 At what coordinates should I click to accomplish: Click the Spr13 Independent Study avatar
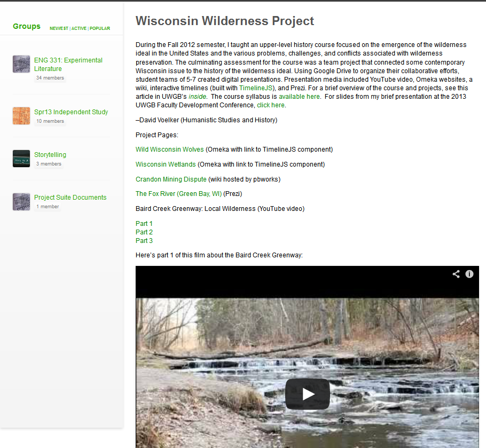21,115
